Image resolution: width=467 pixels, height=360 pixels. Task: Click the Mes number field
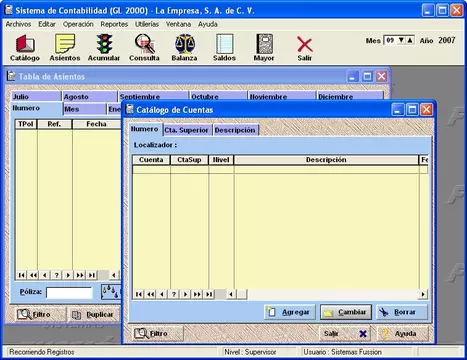[x=390, y=40]
